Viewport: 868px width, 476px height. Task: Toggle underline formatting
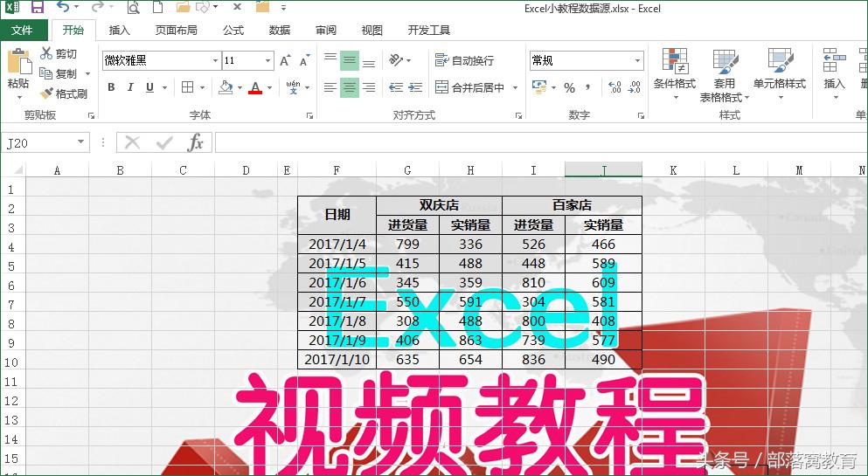(149, 87)
